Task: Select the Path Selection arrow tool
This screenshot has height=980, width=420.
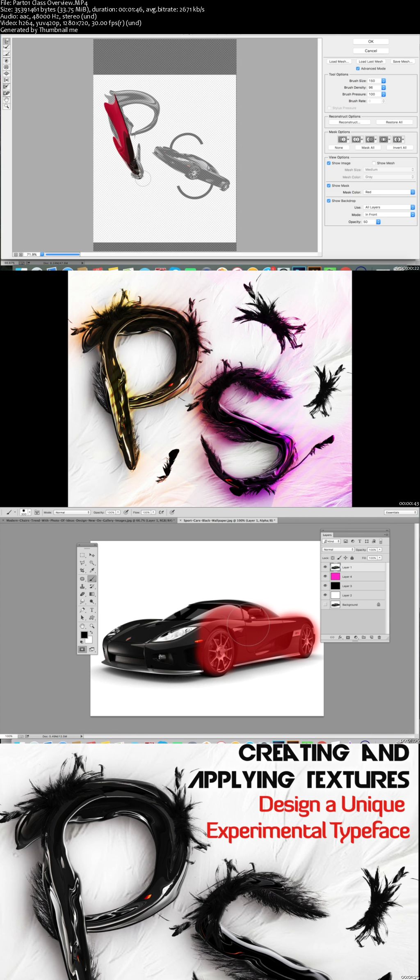Action: [82, 617]
